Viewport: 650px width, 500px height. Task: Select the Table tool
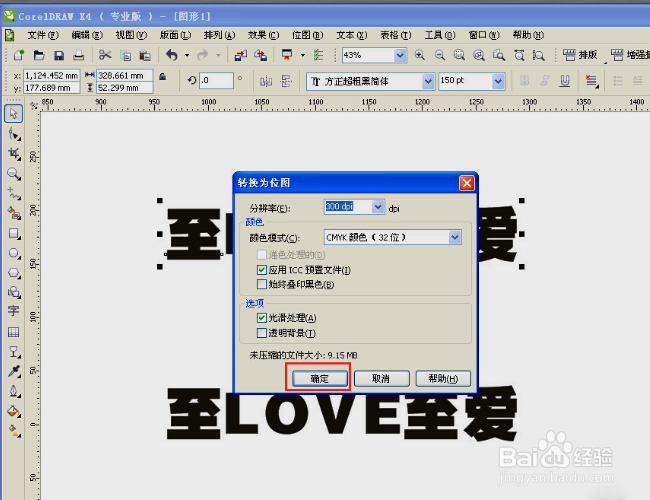[x=13, y=332]
